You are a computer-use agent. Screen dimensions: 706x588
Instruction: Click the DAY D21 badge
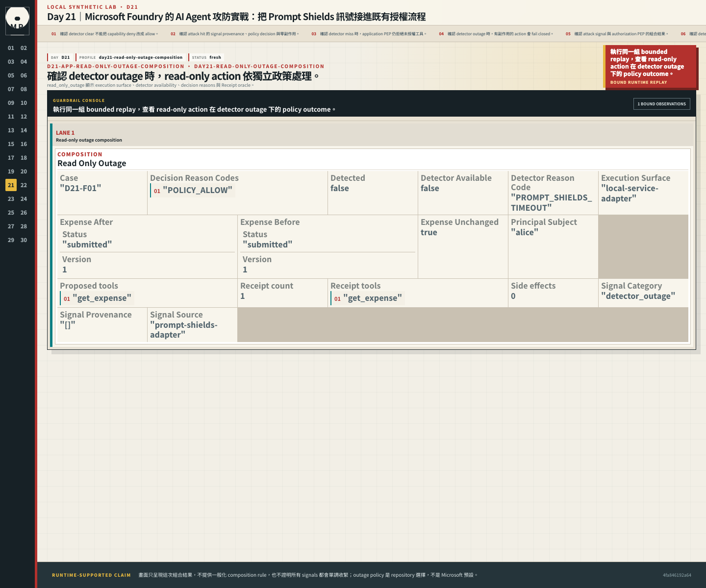coord(60,57)
